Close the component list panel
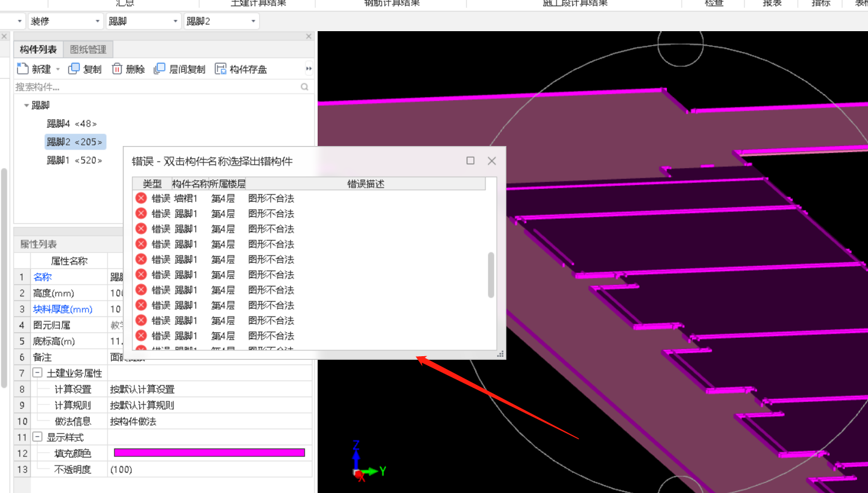The width and height of the screenshot is (868, 493). click(x=308, y=37)
